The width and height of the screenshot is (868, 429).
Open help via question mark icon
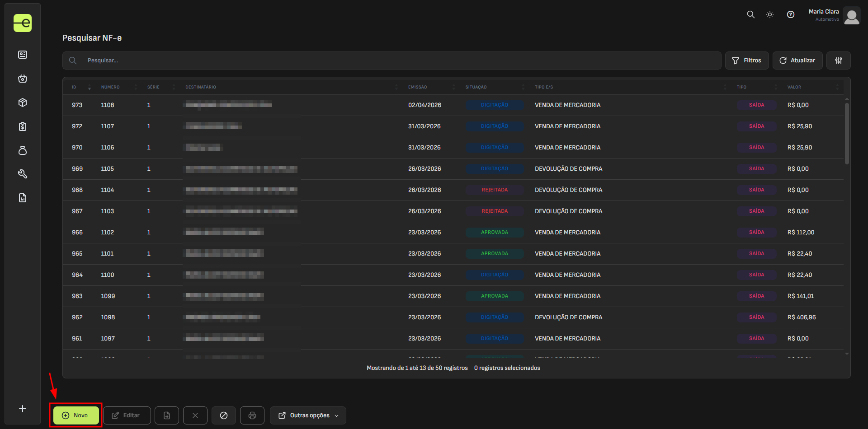click(x=791, y=14)
